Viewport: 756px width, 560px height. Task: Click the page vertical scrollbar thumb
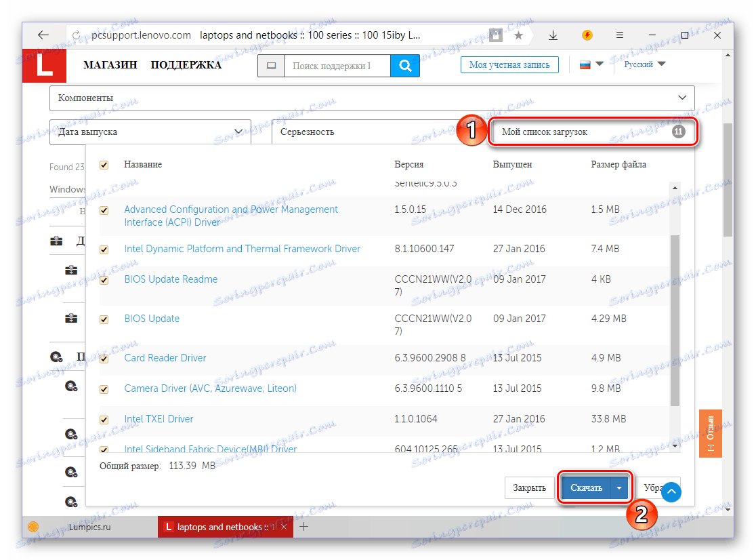[728, 180]
